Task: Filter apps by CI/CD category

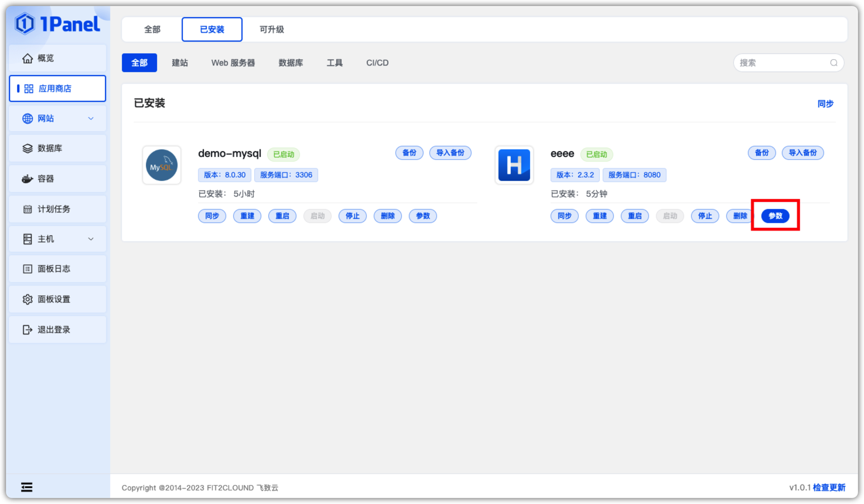Action: click(377, 63)
